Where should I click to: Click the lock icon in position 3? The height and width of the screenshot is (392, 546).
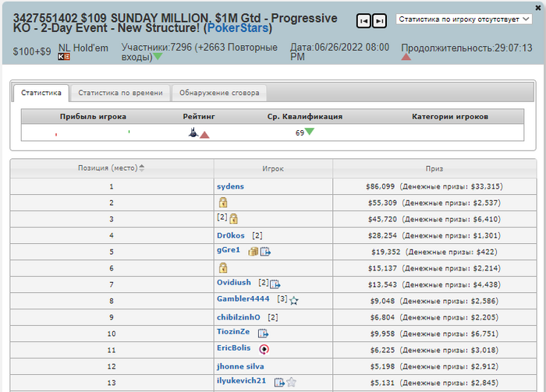(234, 219)
